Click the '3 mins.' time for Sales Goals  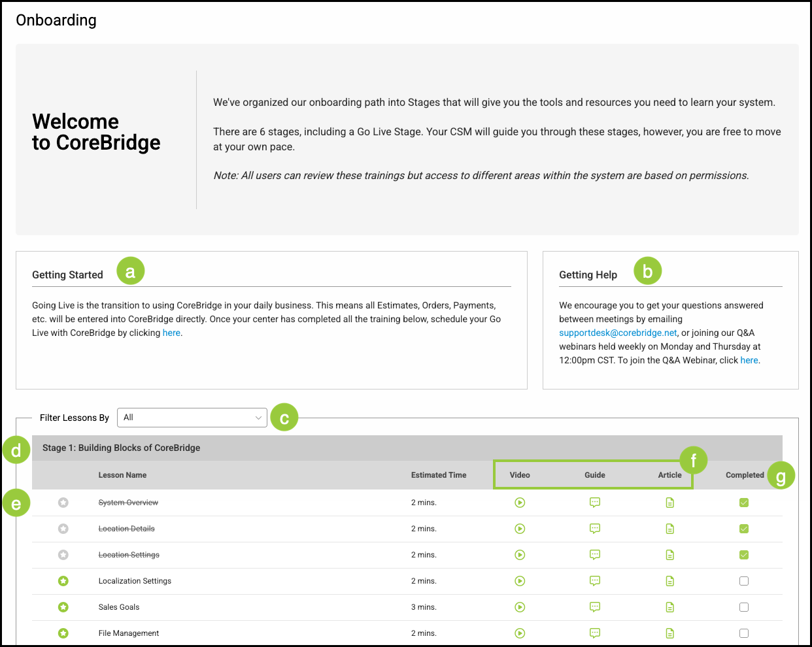click(424, 607)
